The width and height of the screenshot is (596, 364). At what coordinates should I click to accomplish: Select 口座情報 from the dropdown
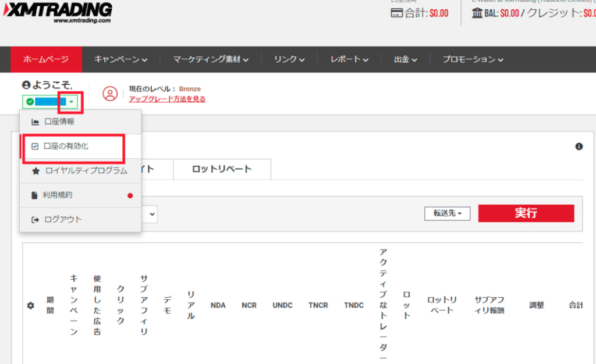click(59, 122)
